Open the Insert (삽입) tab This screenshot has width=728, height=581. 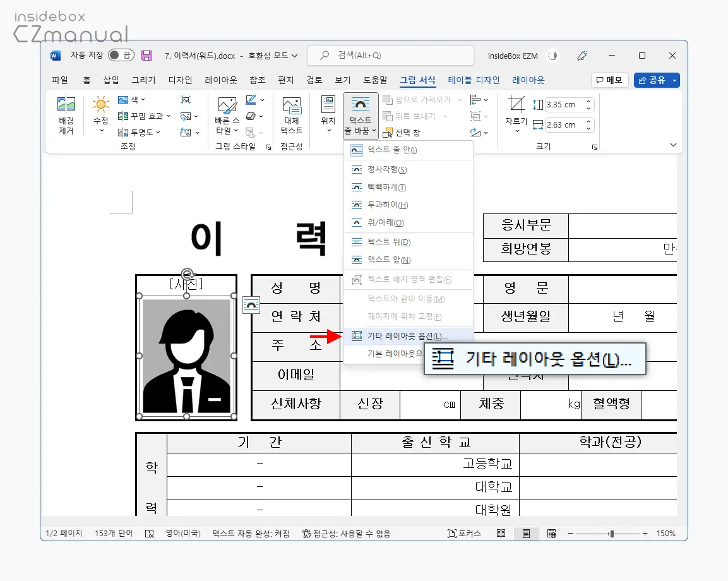coord(111,80)
